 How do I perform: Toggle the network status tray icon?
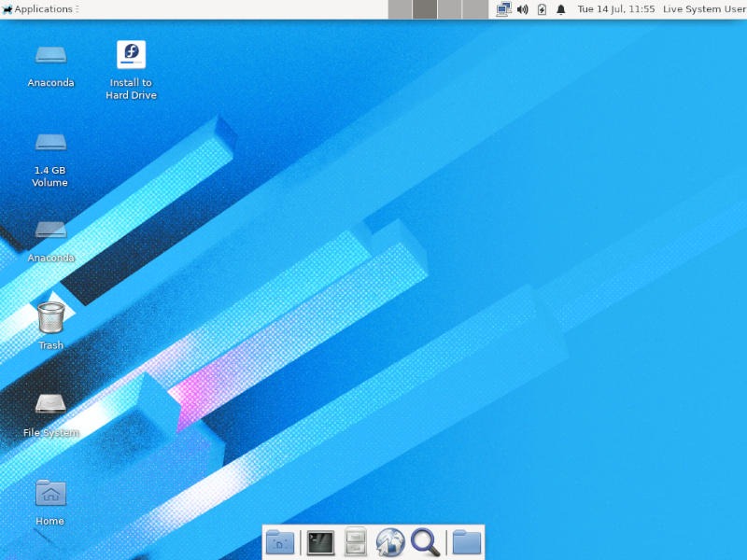pyautogui.click(x=502, y=10)
